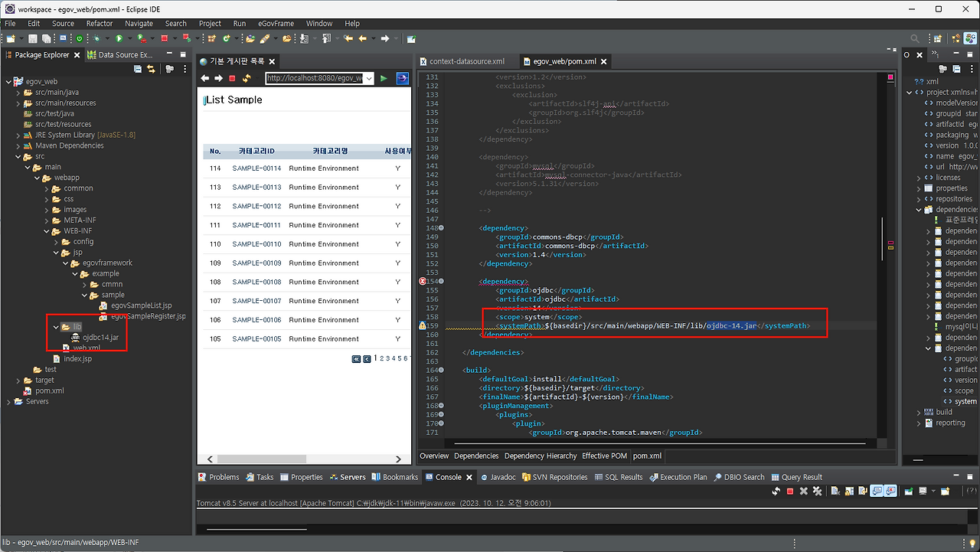The image size is (980, 552).
Task: Click the browser Go green arrow
Action: pos(384,78)
